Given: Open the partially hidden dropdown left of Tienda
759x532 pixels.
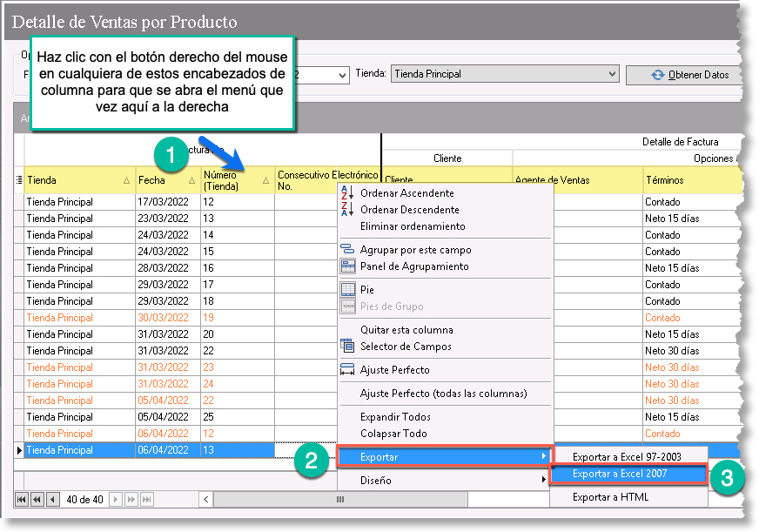Looking at the screenshot, I should (342, 75).
